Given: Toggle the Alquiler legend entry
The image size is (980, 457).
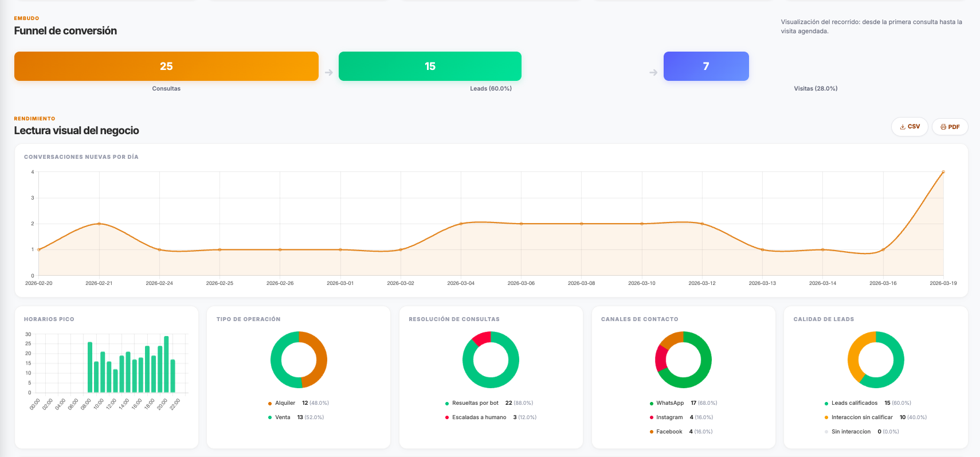Looking at the screenshot, I should [285, 403].
